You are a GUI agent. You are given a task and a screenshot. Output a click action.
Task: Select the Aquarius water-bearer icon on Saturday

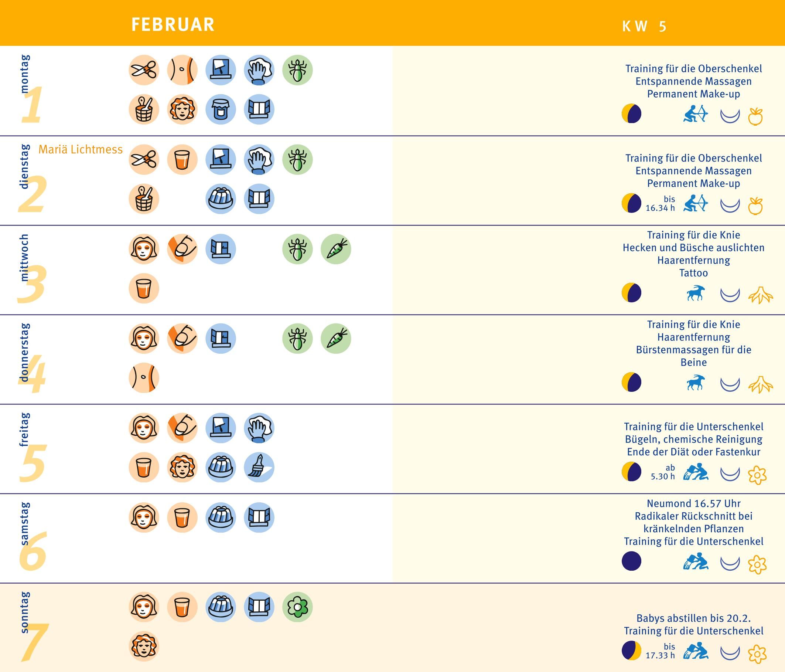tap(696, 562)
